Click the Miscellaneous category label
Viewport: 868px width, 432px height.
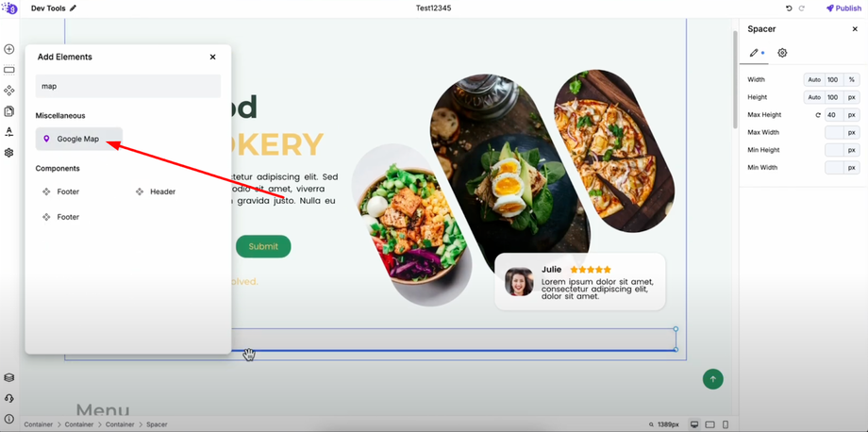pyautogui.click(x=60, y=116)
